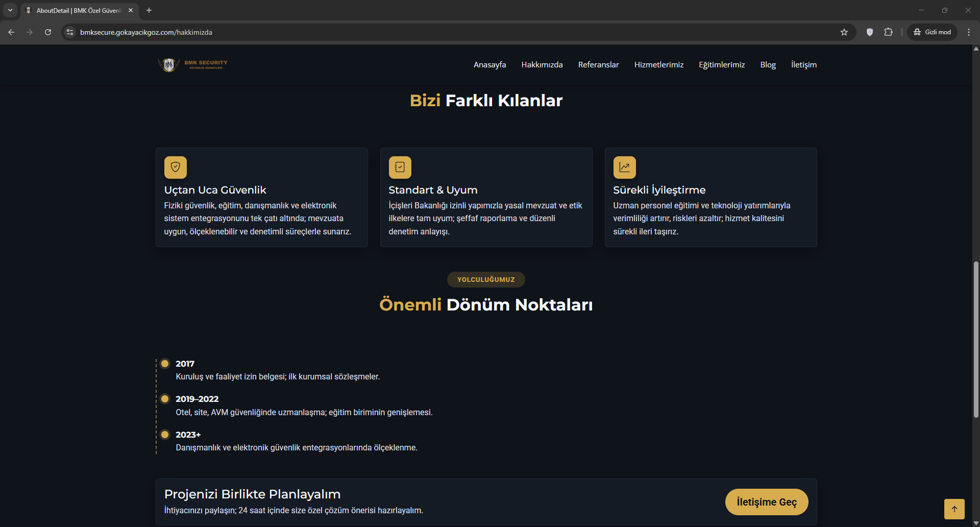The width and height of the screenshot is (980, 527).
Task: Open the Referanslar nav item
Action: [x=598, y=65]
